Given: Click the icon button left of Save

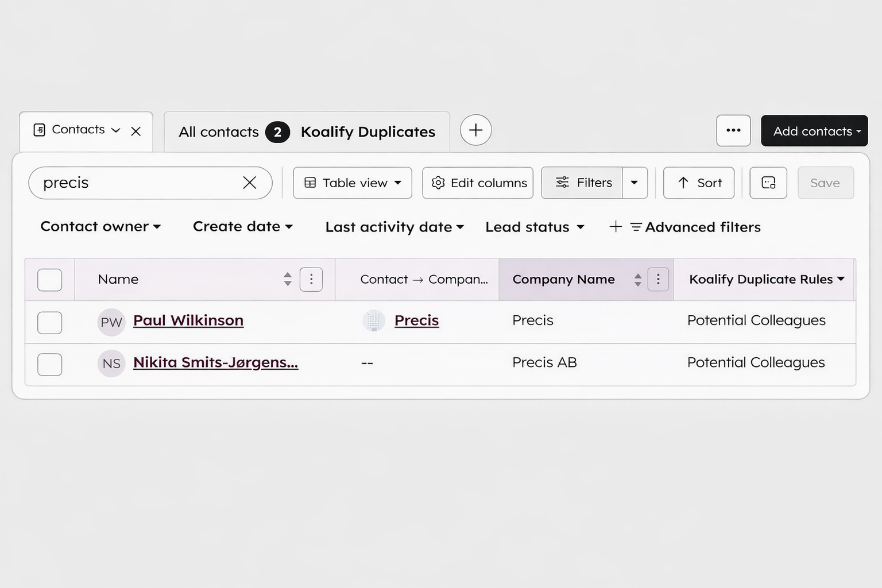Looking at the screenshot, I should click(768, 183).
